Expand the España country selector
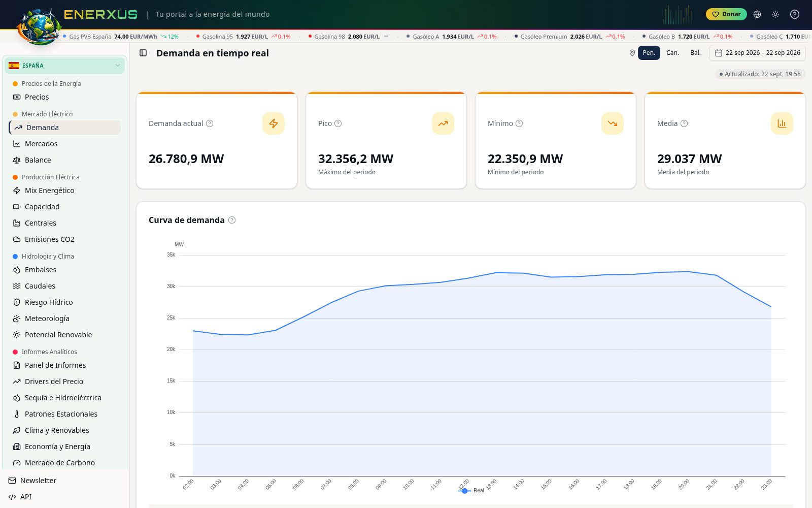Image resolution: width=812 pixels, height=508 pixels. tap(64, 66)
